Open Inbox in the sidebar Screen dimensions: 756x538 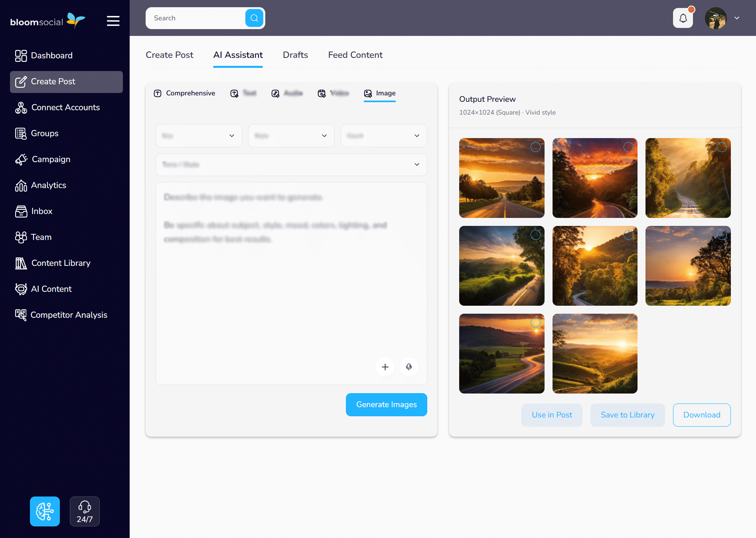click(66, 211)
